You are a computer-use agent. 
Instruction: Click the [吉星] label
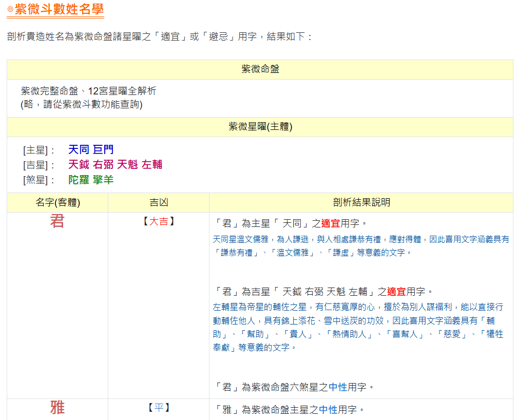(39, 165)
